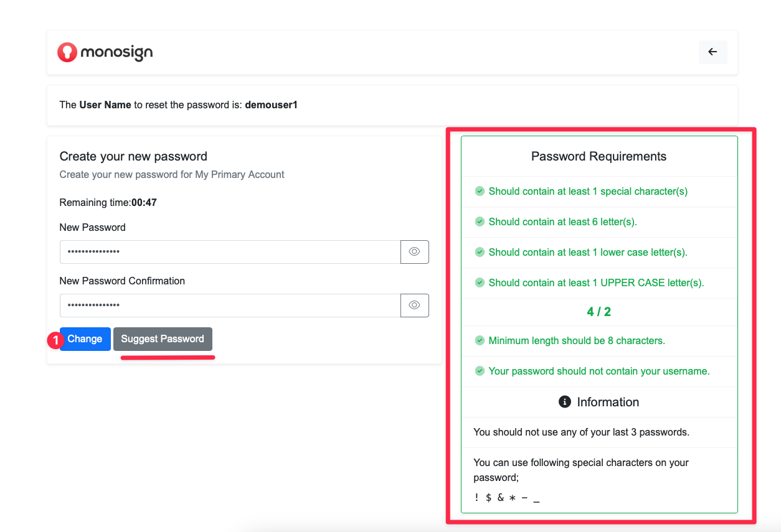Image resolution: width=781 pixels, height=532 pixels.
Task: Click the 4 / 2 requirement counter
Action: (599, 312)
